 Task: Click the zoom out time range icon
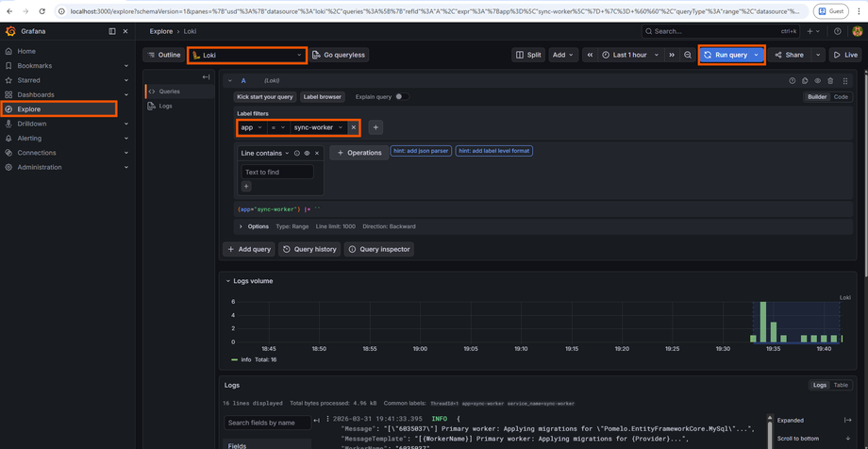[x=688, y=55]
